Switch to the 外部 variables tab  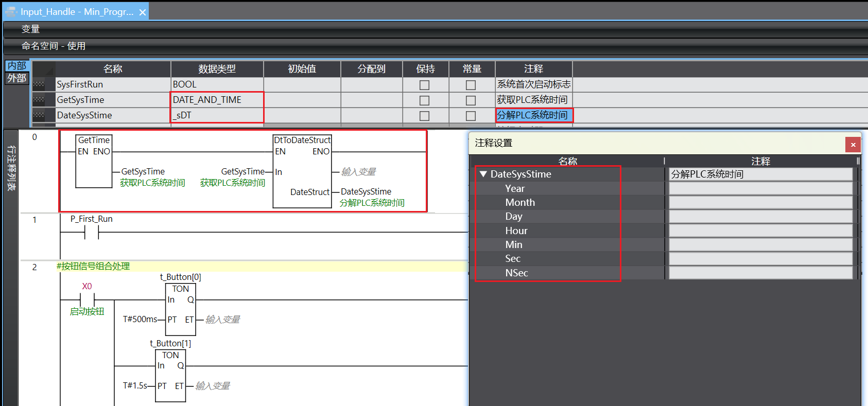(16, 78)
